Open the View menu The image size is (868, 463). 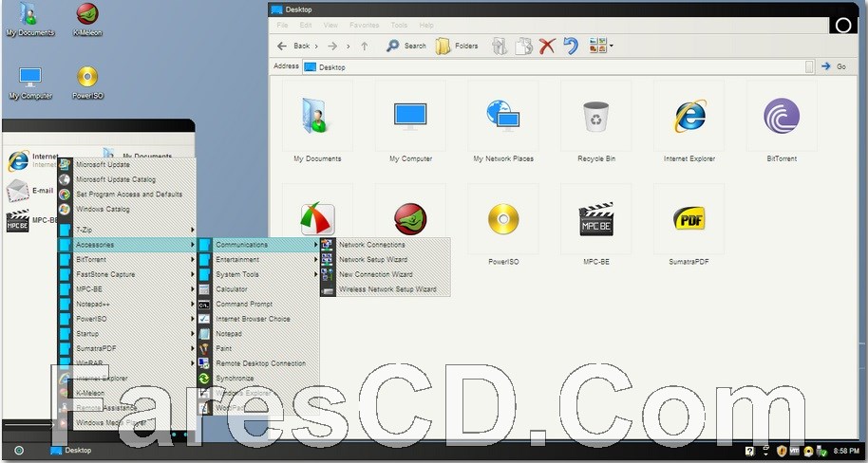330,26
